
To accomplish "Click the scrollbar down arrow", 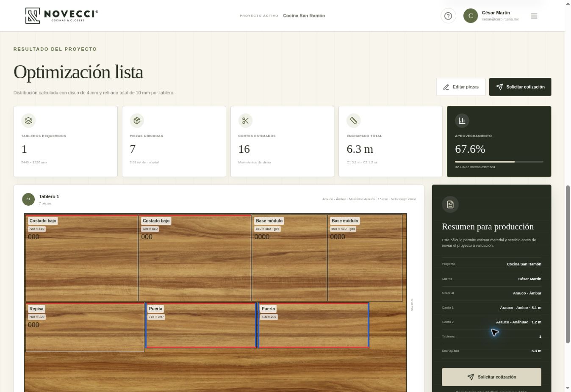I will 568,388.
